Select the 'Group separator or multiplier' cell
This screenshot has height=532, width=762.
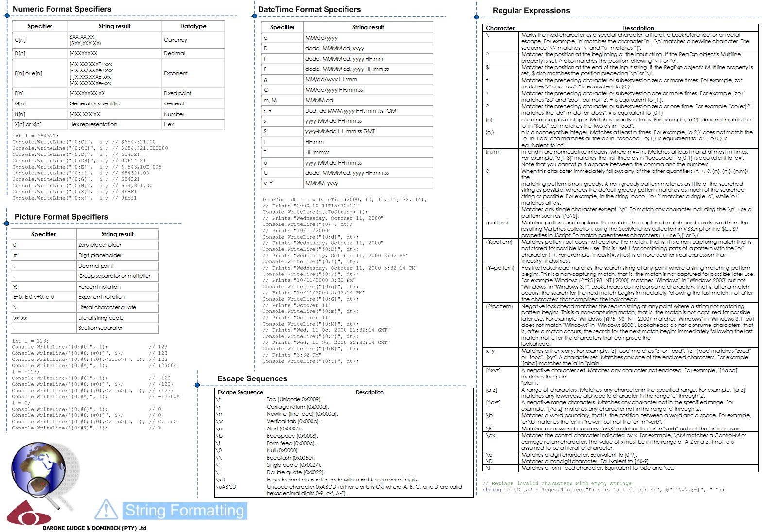click(x=117, y=276)
